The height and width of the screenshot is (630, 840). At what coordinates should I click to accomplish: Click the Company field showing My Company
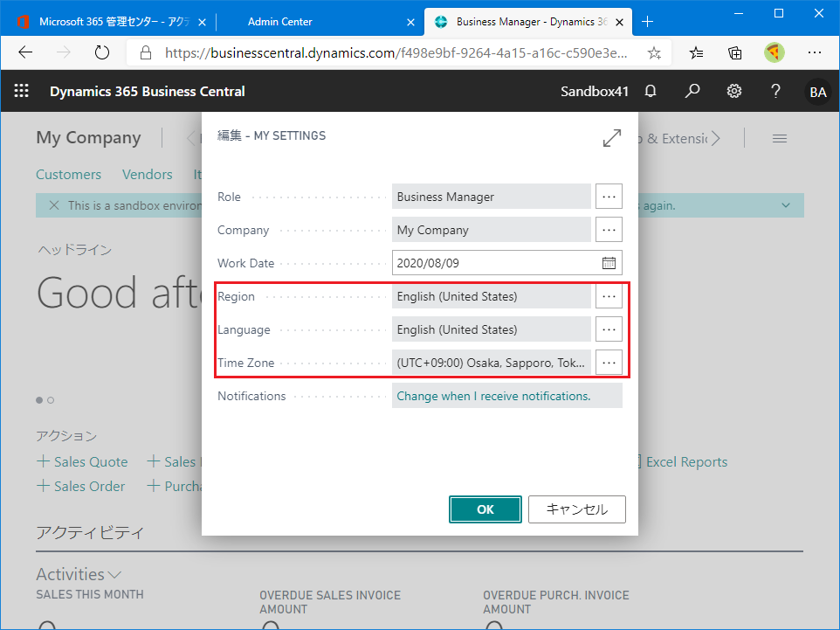(492, 230)
